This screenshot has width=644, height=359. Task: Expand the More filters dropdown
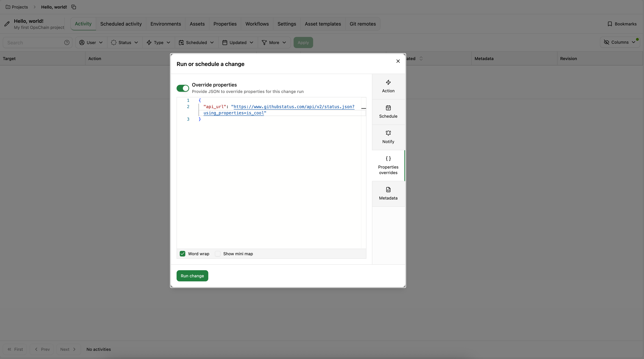(x=274, y=42)
